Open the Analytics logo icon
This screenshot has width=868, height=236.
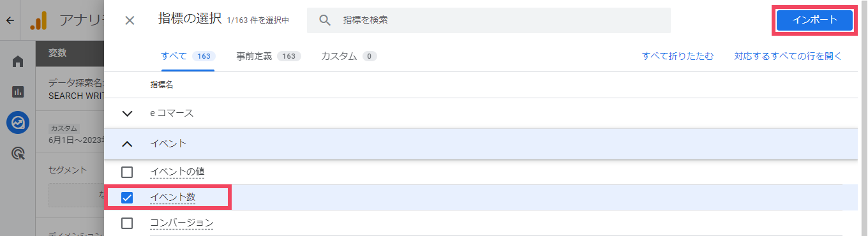38,20
